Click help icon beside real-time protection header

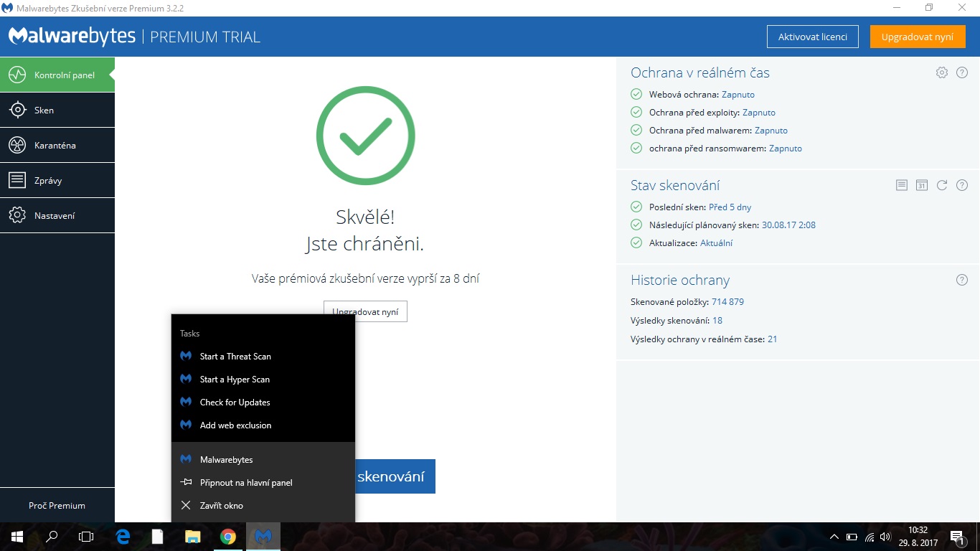coord(962,72)
